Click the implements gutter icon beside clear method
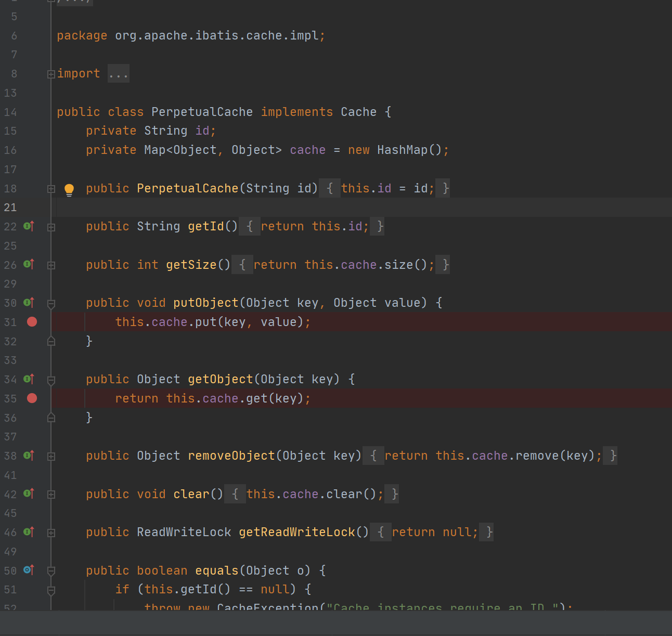Image resolution: width=672 pixels, height=636 pixels. (29, 494)
